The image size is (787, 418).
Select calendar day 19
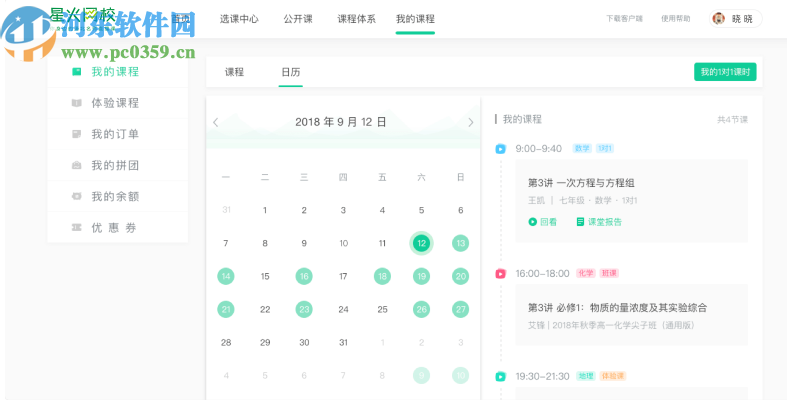tap(421, 276)
